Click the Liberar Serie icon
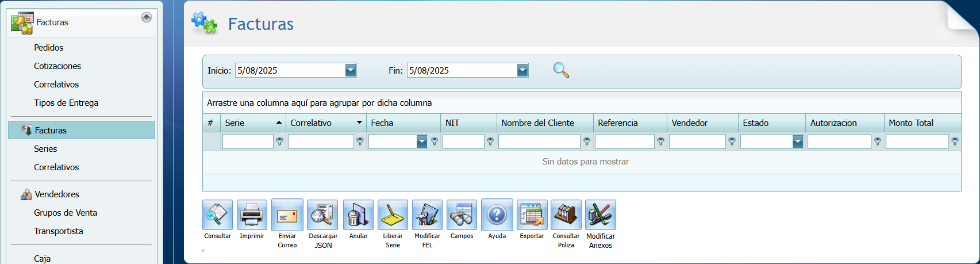This screenshot has height=264, width=980. (393, 215)
